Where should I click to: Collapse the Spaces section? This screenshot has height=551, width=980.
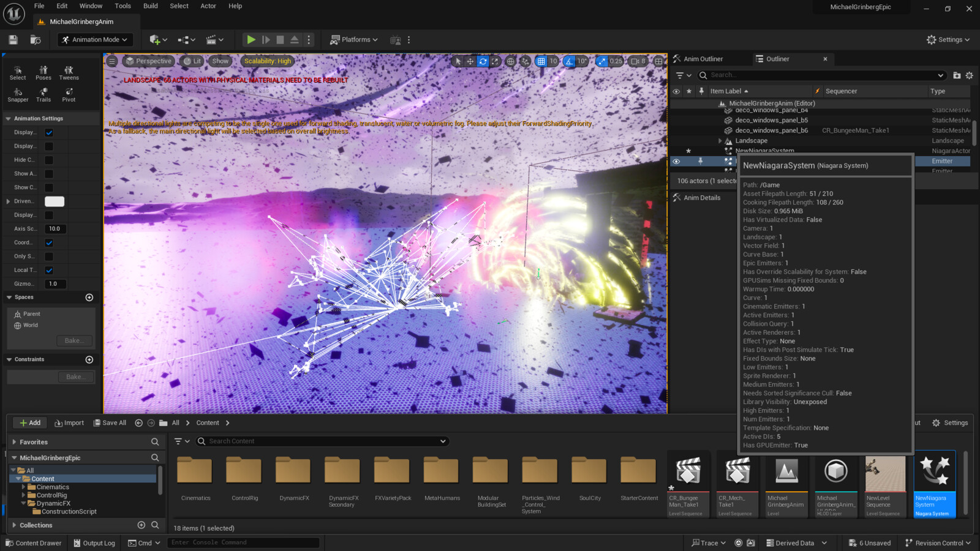point(9,298)
